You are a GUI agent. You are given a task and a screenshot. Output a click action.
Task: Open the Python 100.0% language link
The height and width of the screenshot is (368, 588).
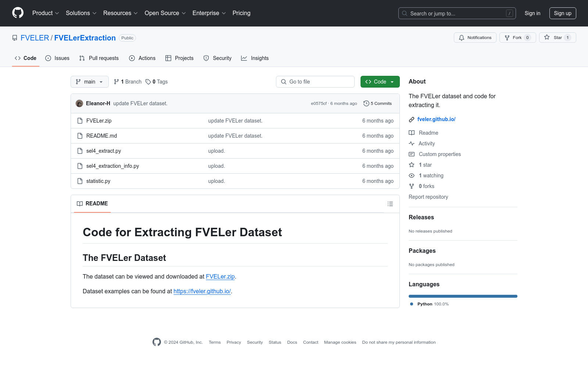click(429, 304)
